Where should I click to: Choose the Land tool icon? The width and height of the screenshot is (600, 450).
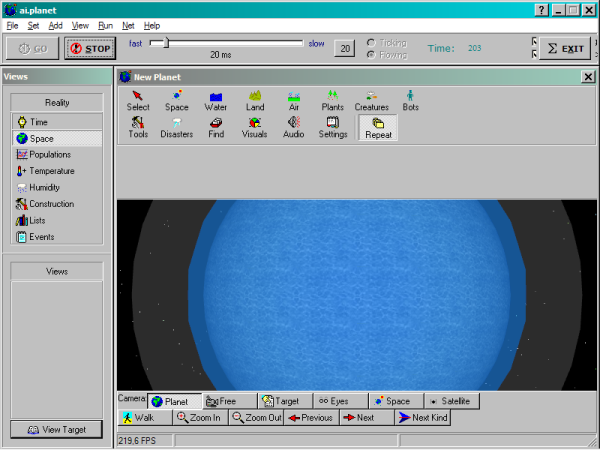pos(254,100)
